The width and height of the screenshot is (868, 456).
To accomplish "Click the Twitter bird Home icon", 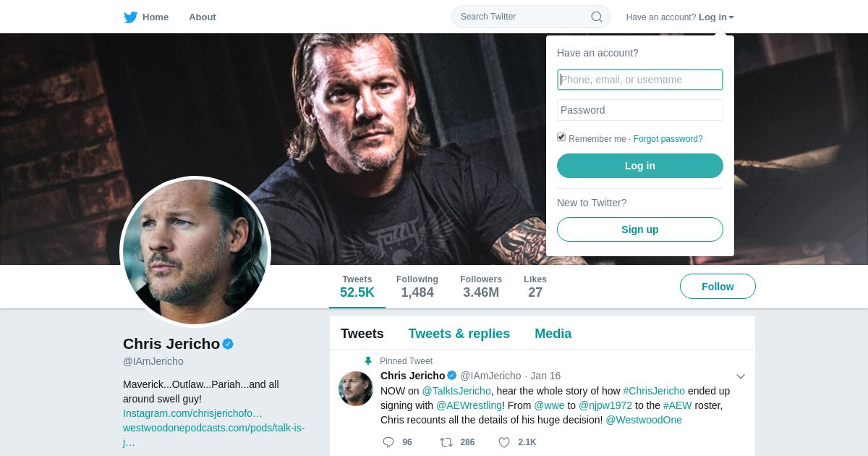I will (x=131, y=17).
